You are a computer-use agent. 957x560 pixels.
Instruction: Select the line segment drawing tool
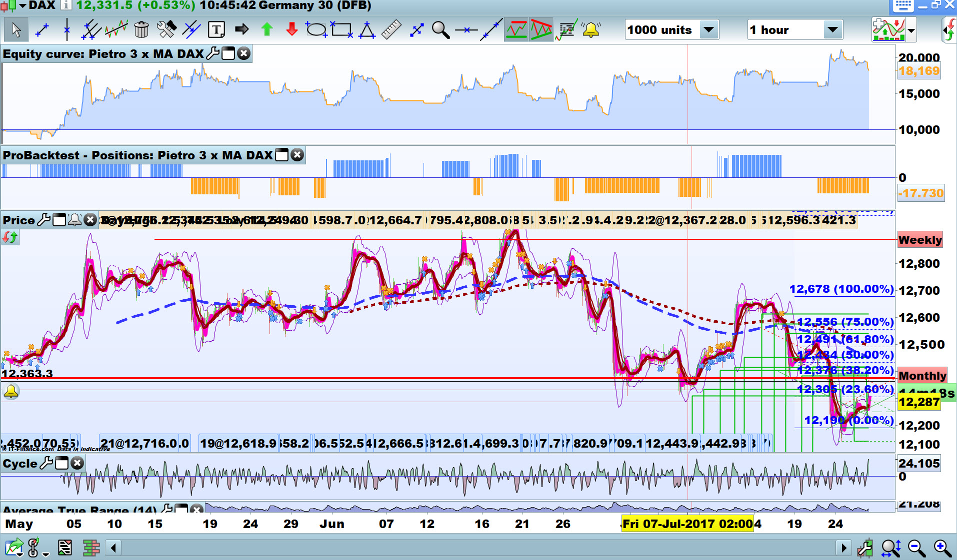(x=42, y=30)
